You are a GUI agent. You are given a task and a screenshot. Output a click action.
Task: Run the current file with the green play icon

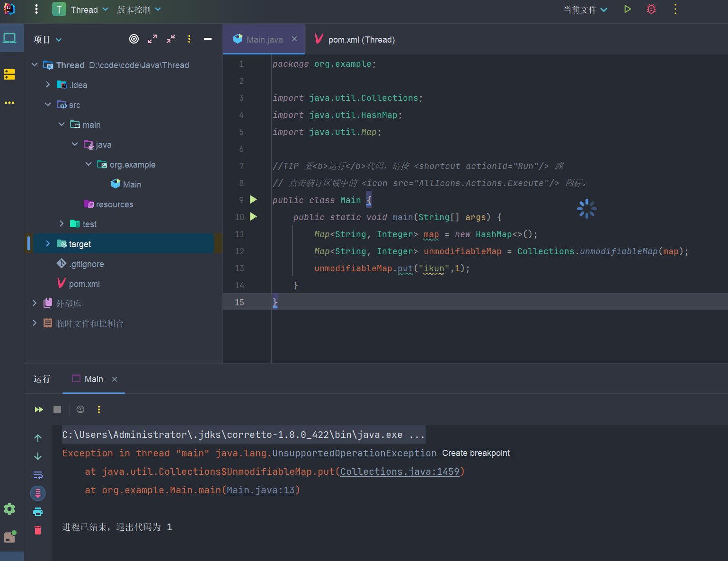(x=628, y=9)
